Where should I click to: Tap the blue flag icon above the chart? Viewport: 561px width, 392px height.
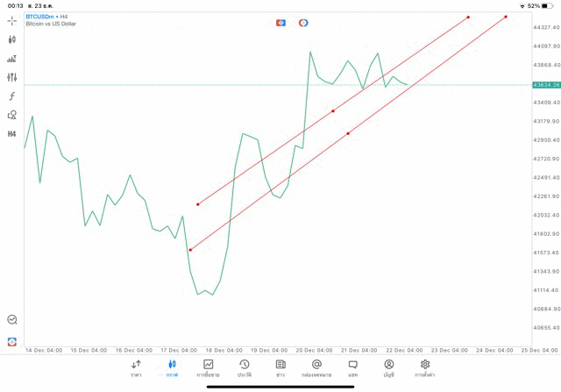[280, 23]
